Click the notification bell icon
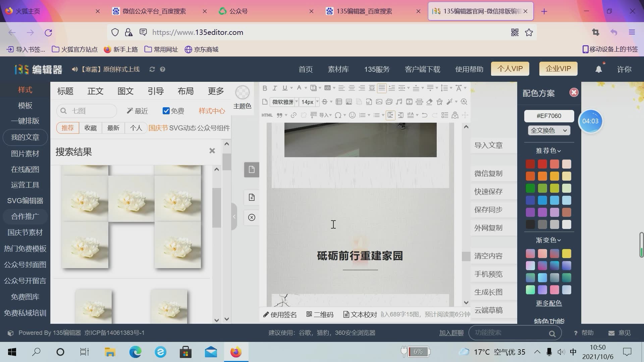 tap(599, 69)
